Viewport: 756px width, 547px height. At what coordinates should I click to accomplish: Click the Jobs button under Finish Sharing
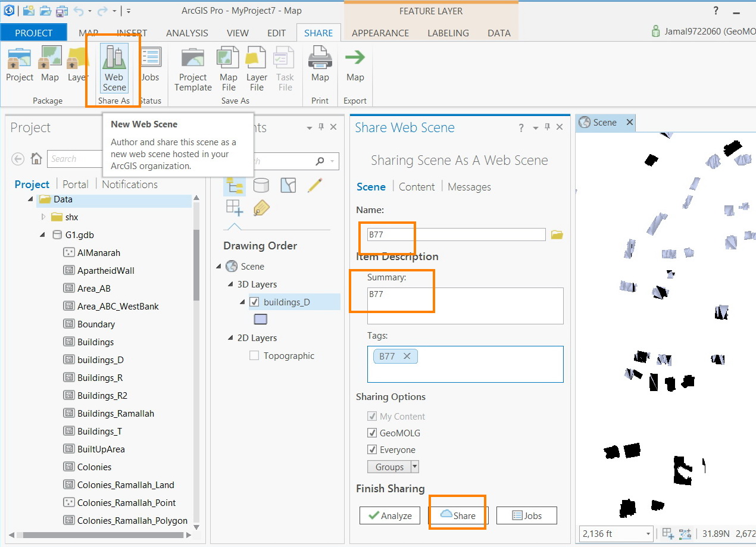point(527,515)
